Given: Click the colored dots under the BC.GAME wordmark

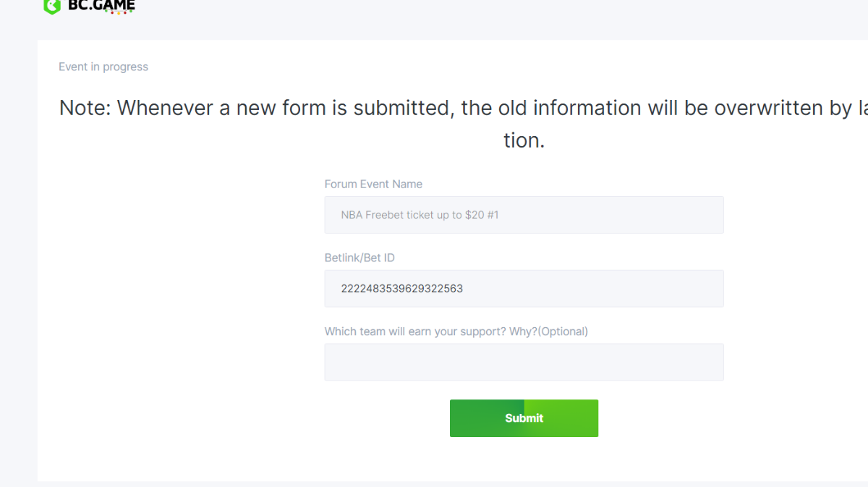Looking at the screenshot, I should pos(118,13).
